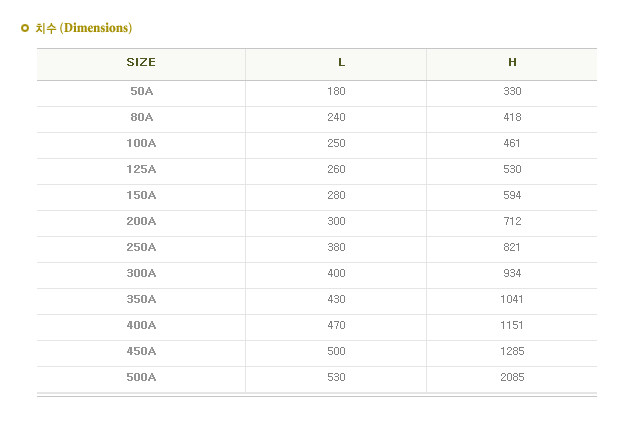Select the 450A size cell
The height and width of the screenshot is (421, 619).
tap(141, 352)
